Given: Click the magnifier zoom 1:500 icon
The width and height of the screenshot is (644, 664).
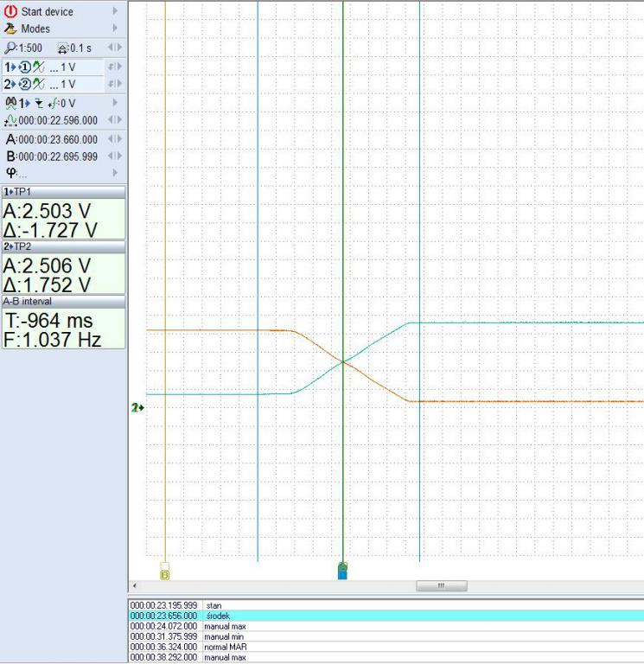Looking at the screenshot, I should (x=10, y=48).
